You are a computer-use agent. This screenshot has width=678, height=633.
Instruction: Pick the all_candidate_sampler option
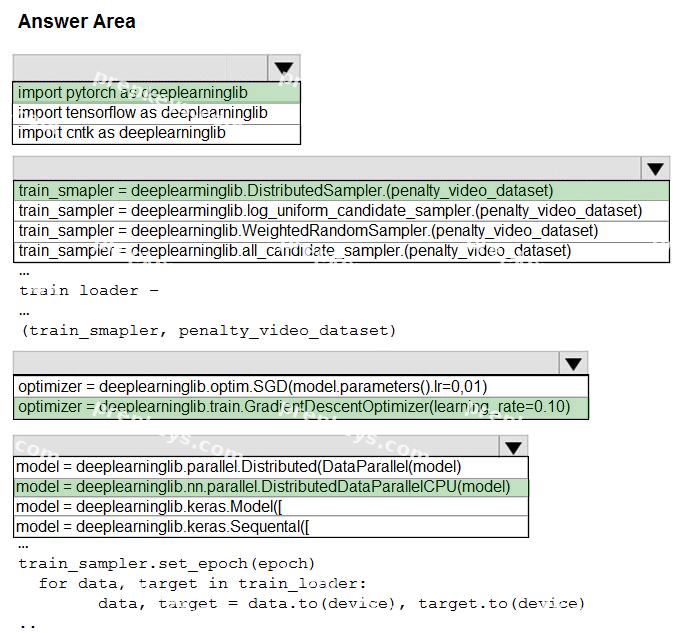341,252
